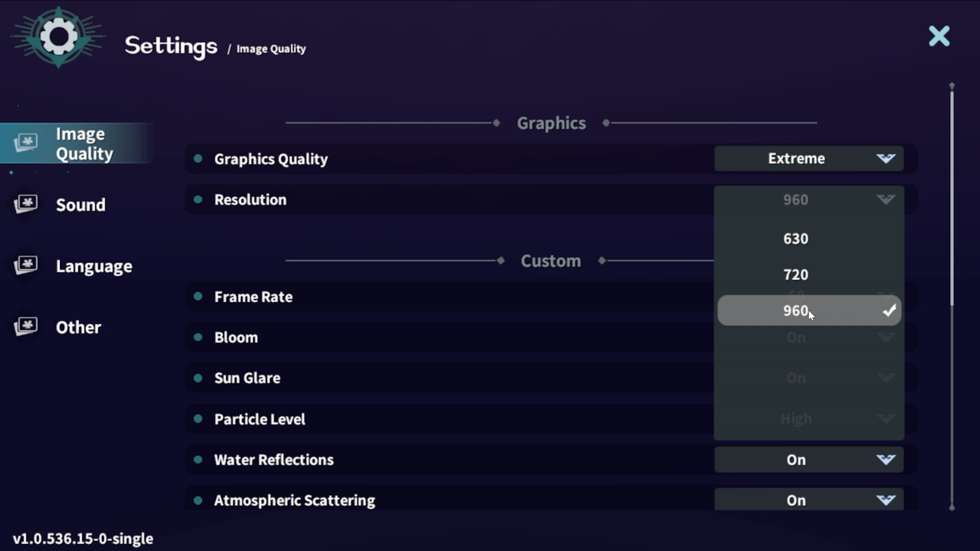The width and height of the screenshot is (980, 551).
Task: Expand the Atmospheric Scattering dropdown
Action: tap(808, 500)
